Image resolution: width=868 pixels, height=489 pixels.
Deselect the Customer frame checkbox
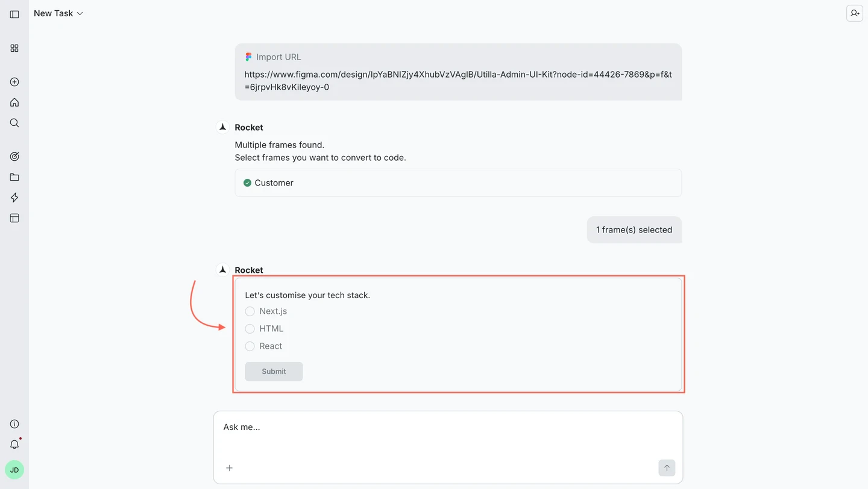pyautogui.click(x=247, y=182)
